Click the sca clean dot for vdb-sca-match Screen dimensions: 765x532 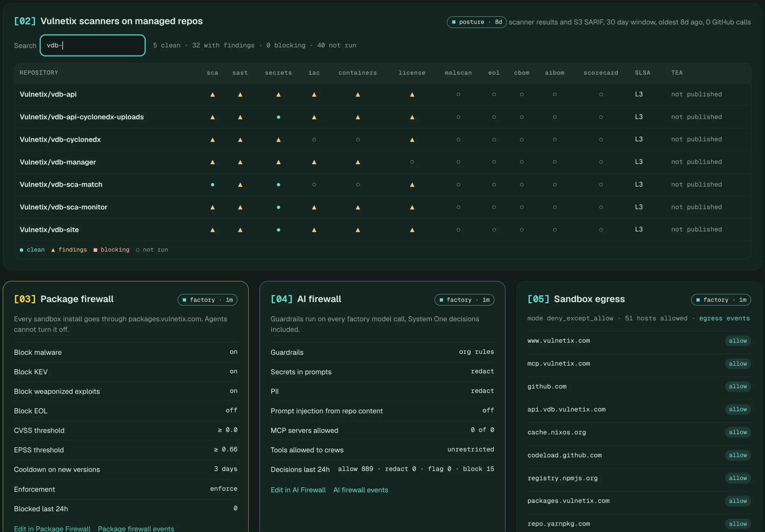click(213, 185)
